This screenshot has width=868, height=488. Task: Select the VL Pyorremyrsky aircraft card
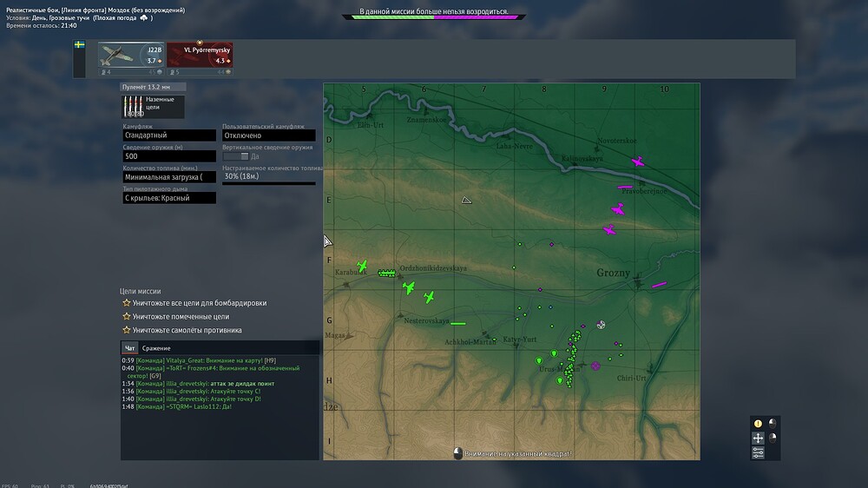tap(200, 59)
